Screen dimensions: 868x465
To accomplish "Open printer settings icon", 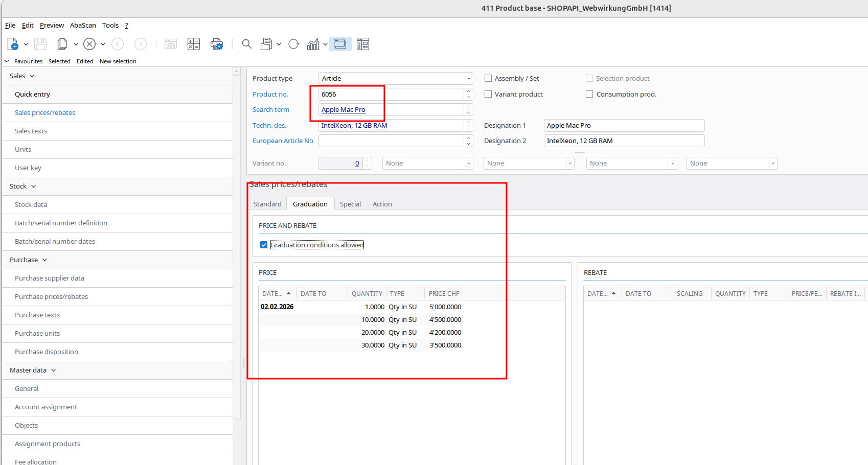I will pyautogui.click(x=217, y=44).
